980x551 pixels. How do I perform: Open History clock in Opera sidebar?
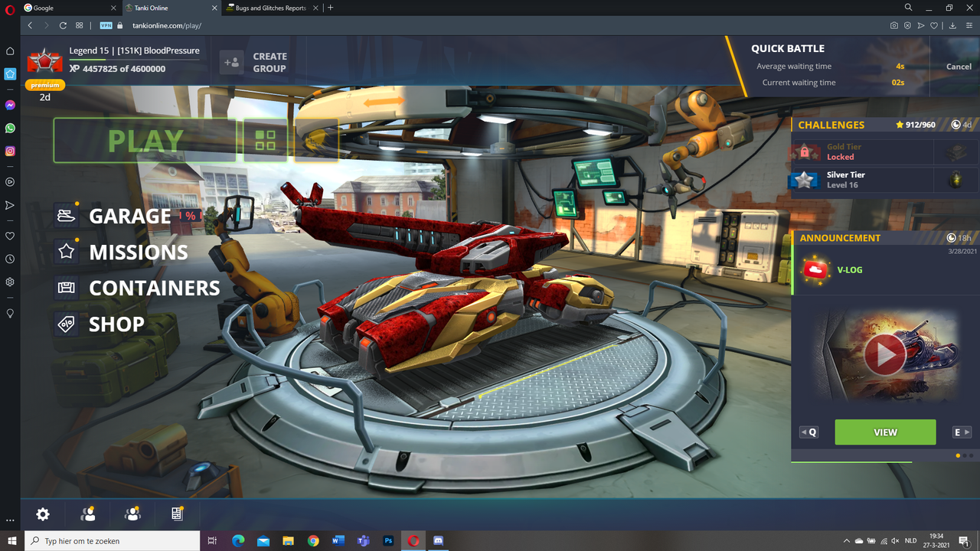point(10,259)
